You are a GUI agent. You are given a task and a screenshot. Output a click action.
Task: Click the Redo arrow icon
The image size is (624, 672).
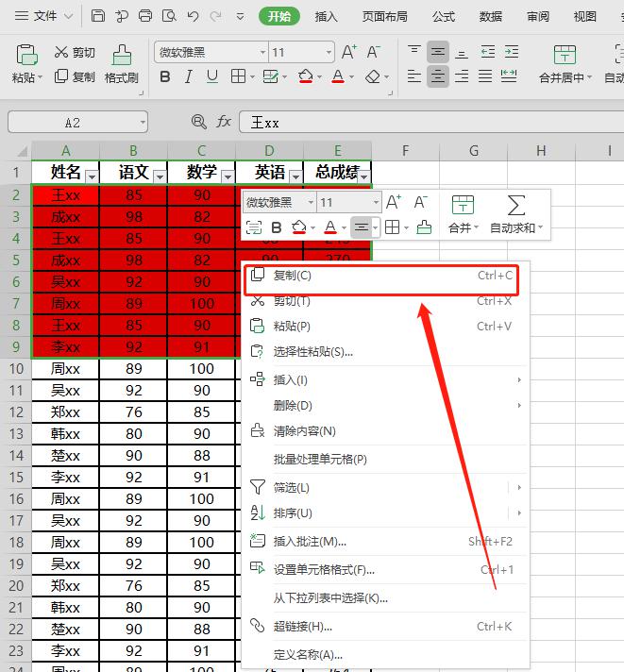[x=216, y=16]
